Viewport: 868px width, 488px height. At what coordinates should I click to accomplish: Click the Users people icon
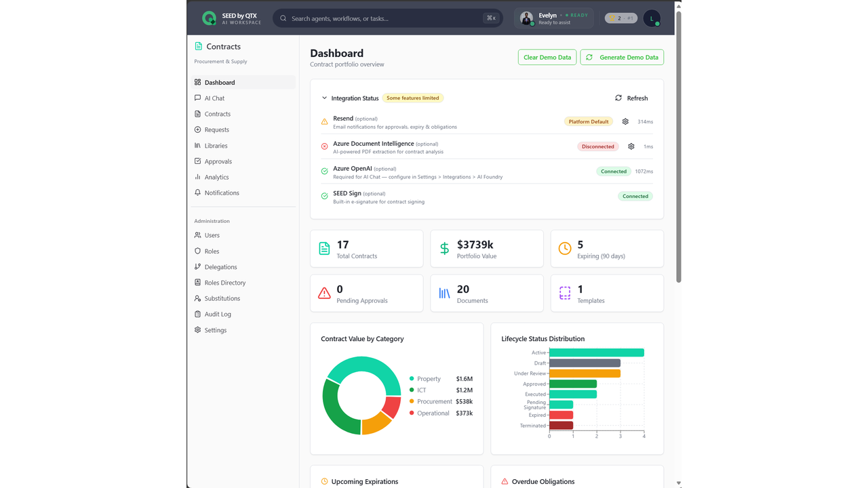(197, 235)
